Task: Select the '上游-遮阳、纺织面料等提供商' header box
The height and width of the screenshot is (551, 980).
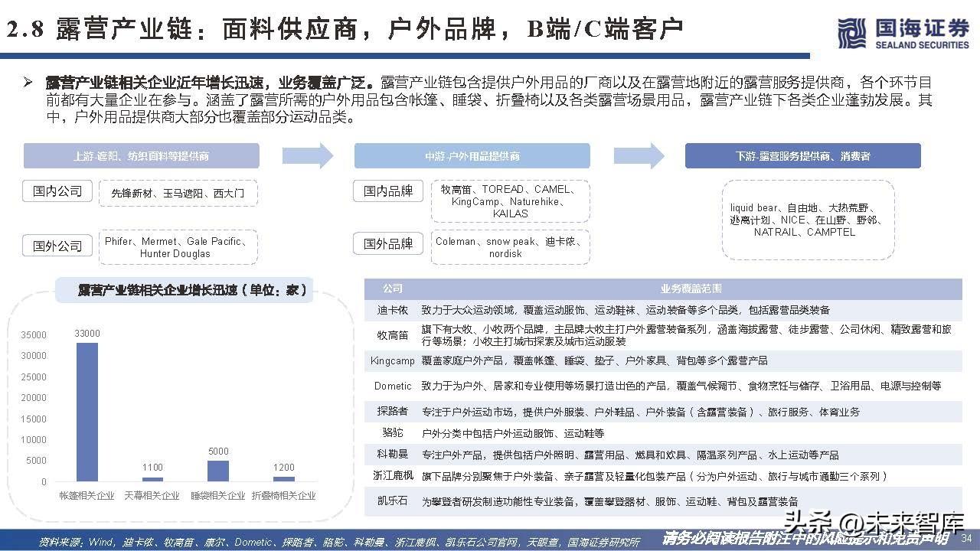Action: click(142, 155)
